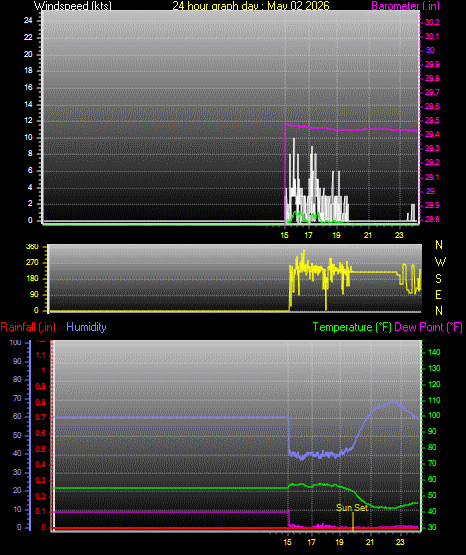The image size is (466, 555).
Task: Click wind direction axis value 360
Action: tap(32, 246)
